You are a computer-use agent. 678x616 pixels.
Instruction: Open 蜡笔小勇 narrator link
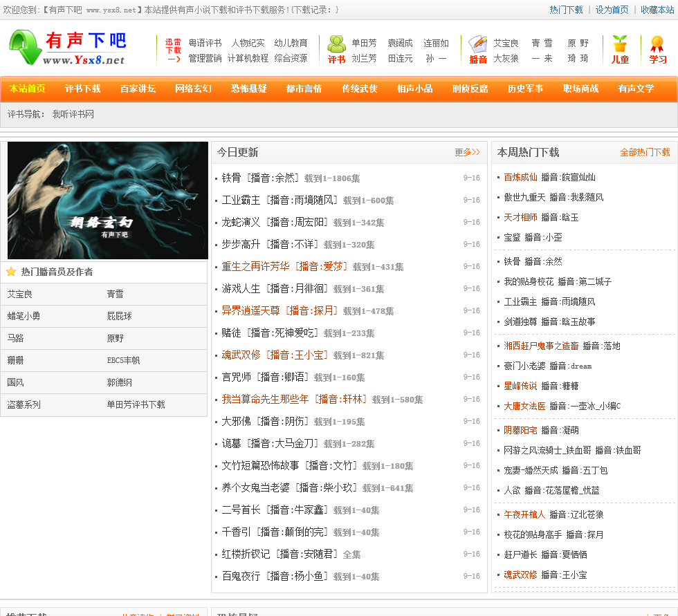point(24,316)
